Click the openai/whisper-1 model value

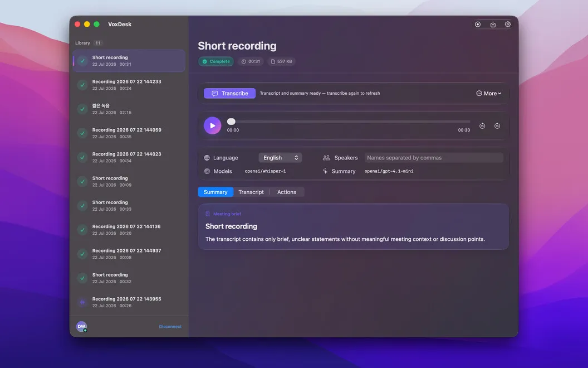pyautogui.click(x=265, y=171)
